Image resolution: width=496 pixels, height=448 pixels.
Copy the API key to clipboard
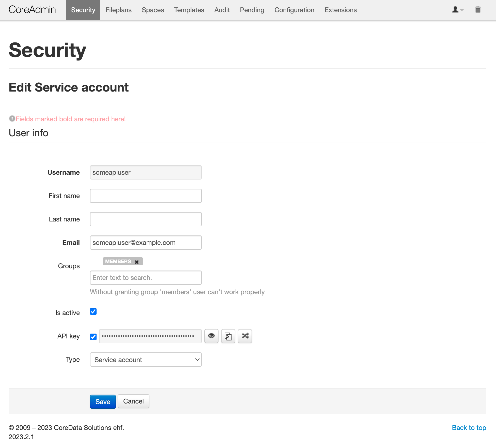228,336
